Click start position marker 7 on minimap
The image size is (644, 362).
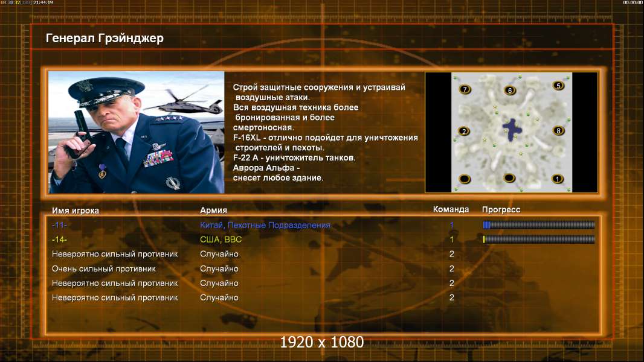465,89
